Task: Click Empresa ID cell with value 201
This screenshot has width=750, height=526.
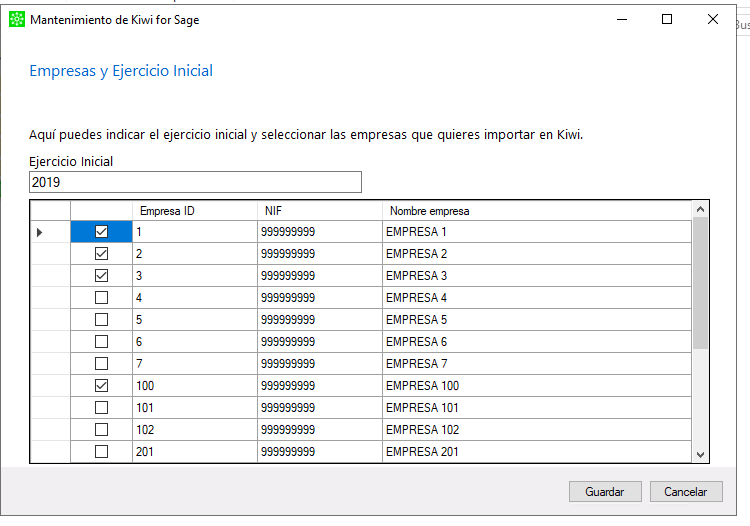Action: 195,452
